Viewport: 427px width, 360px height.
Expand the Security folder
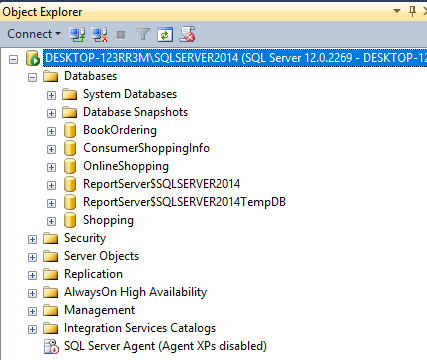pos(32,240)
